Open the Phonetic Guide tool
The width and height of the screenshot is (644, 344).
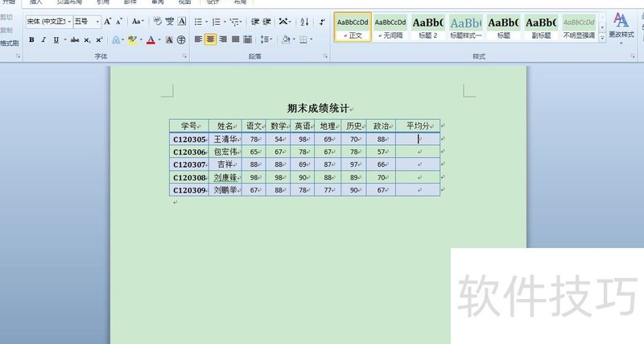point(169,22)
